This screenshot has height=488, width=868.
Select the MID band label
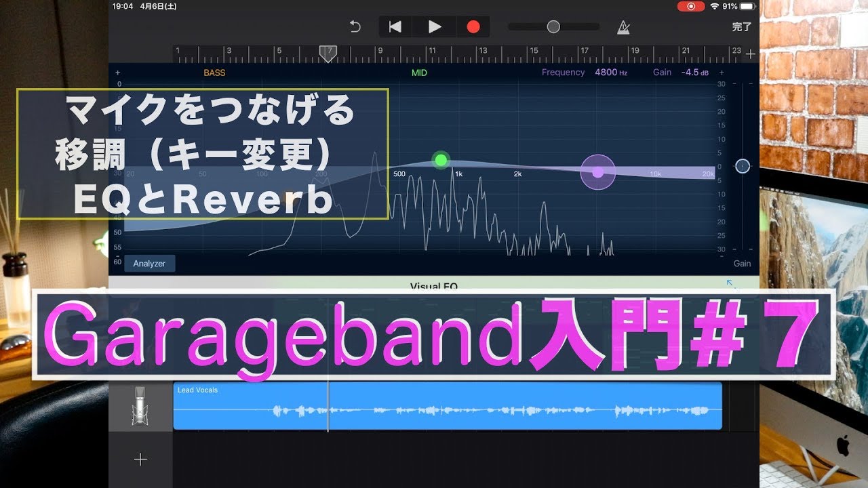(x=420, y=73)
